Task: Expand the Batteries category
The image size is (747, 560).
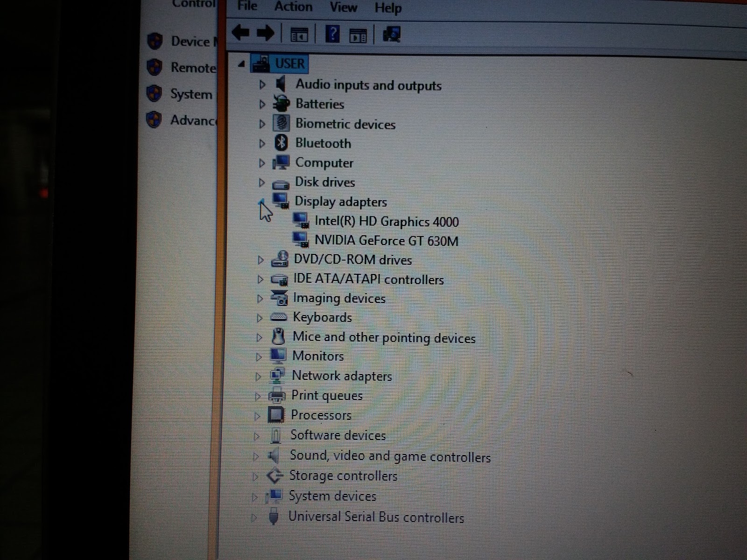Action: pyautogui.click(x=262, y=105)
